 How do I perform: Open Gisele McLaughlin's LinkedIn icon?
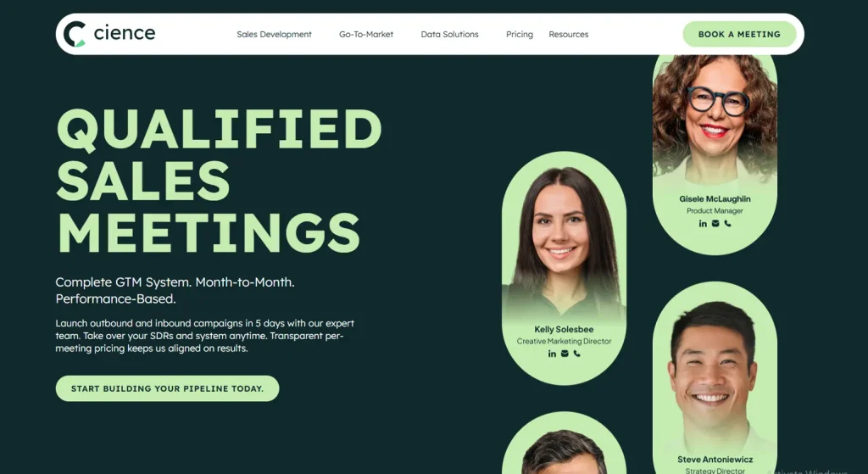point(703,224)
